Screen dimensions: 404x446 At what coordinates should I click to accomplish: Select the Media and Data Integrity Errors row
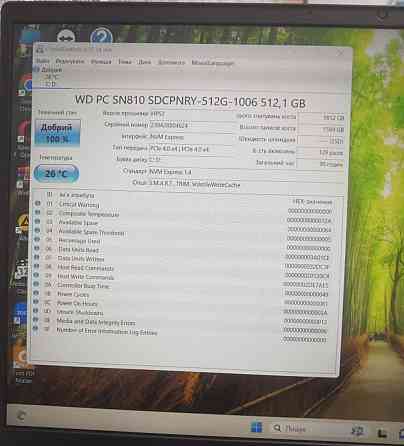(x=179, y=326)
